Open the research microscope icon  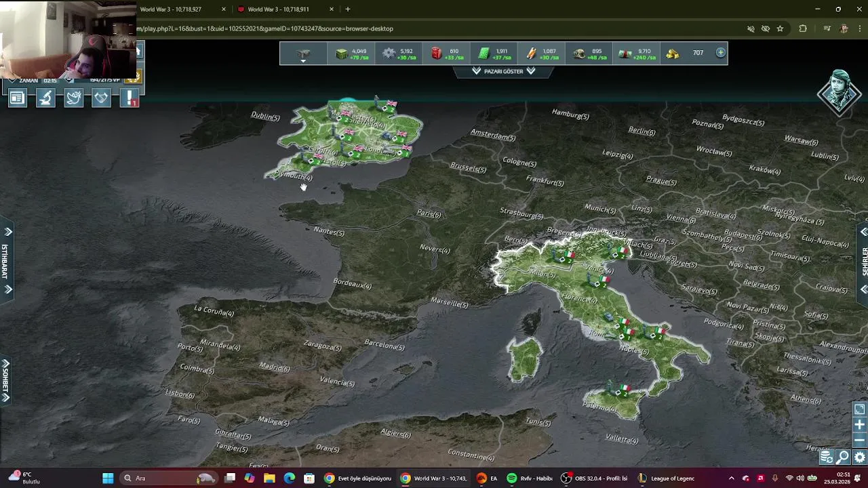pos(45,99)
